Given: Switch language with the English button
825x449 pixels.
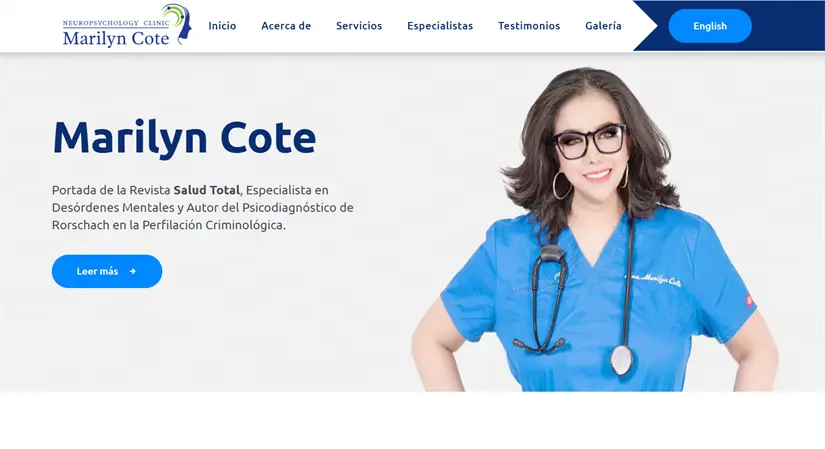Looking at the screenshot, I should click(710, 26).
